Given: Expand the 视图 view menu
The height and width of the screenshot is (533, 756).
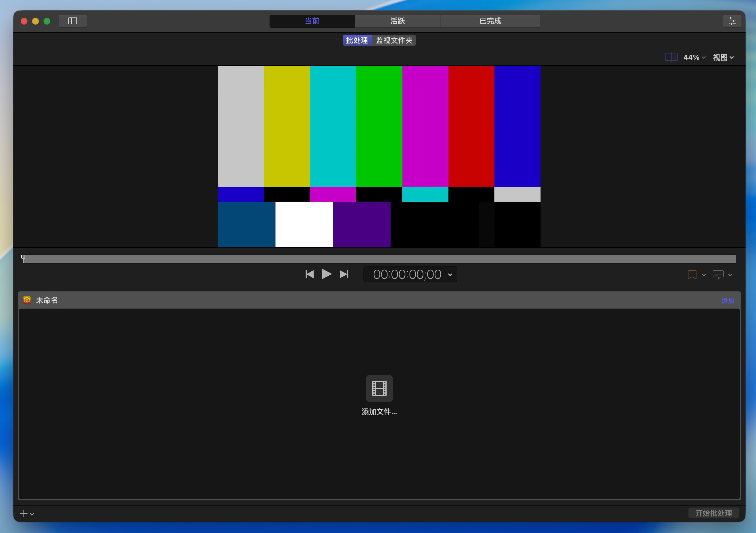Looking at the screenshot, I should [x=723, y=57].
